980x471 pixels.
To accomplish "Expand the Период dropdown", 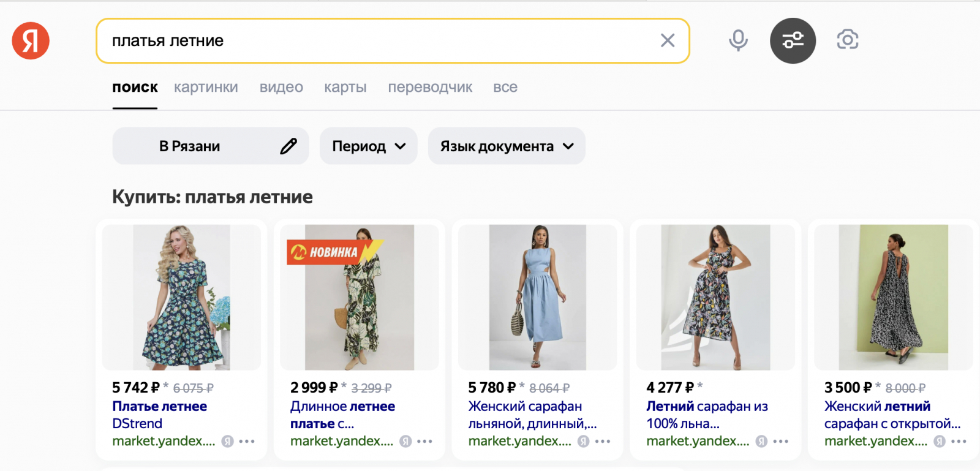I will (x=368, y=146).
